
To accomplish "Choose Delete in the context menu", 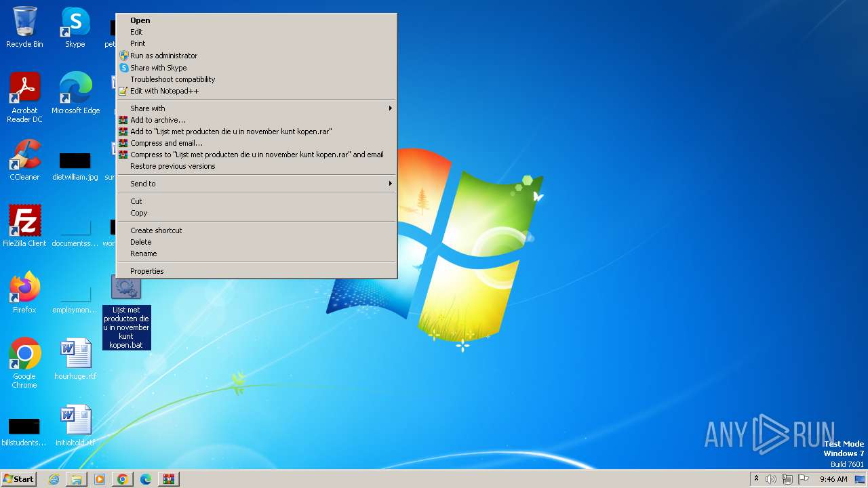I will [x=256, y=242].
